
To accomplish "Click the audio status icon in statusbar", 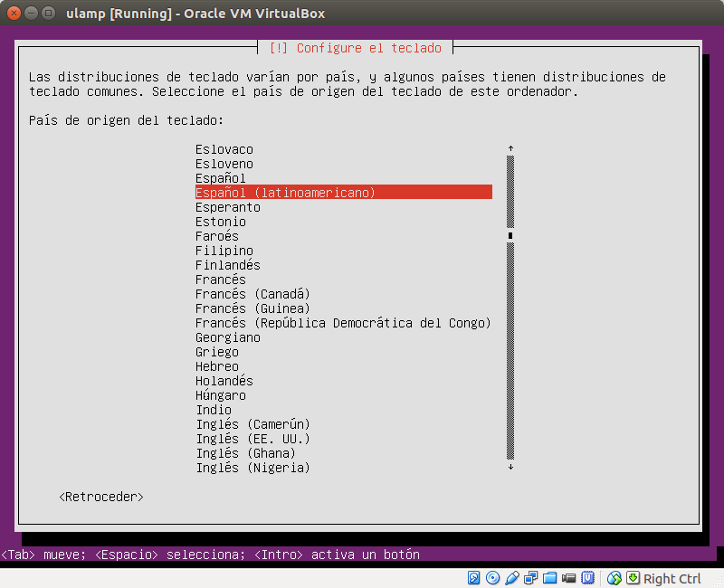I will (510, 578).
